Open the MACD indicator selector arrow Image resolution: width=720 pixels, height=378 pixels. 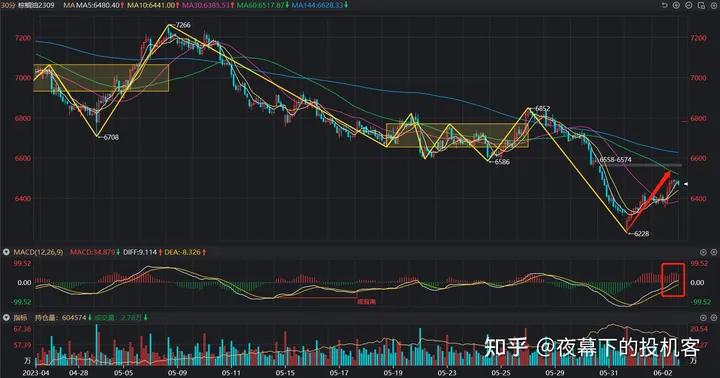[6, 252]
